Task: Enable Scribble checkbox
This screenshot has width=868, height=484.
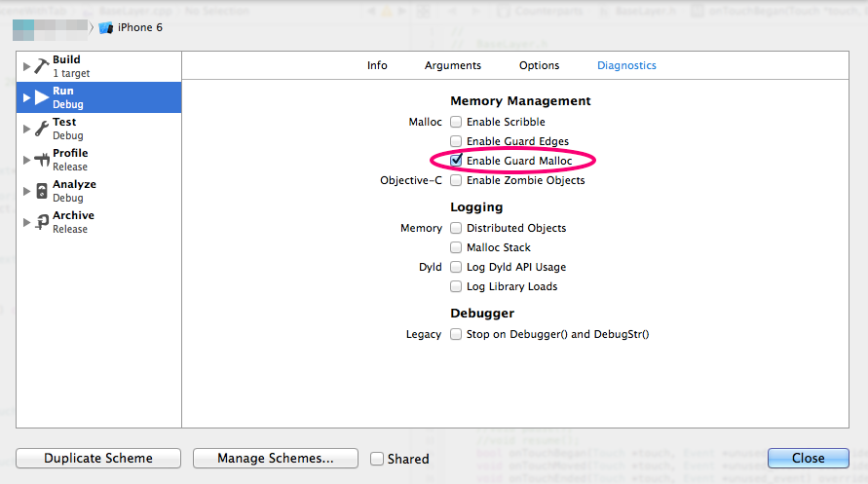Action: 456,122
